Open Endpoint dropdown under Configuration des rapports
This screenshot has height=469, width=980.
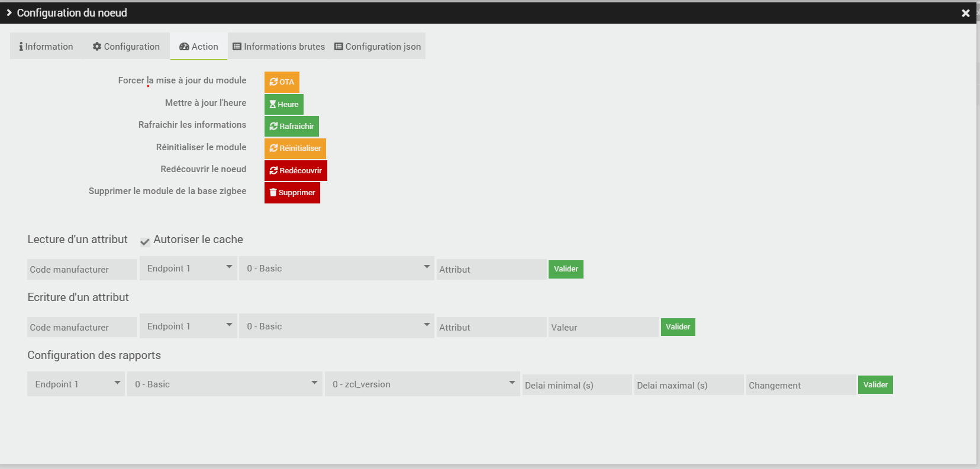76,384
